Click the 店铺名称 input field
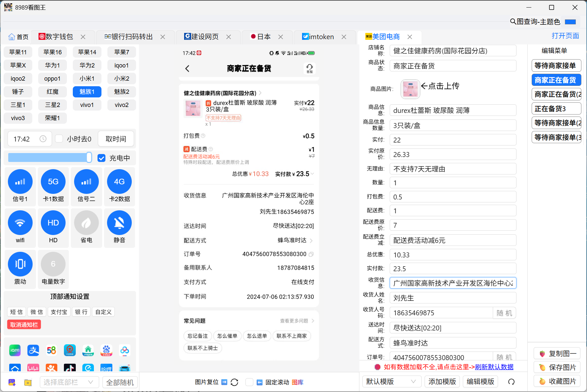587x392 pixels. (453, 51)
